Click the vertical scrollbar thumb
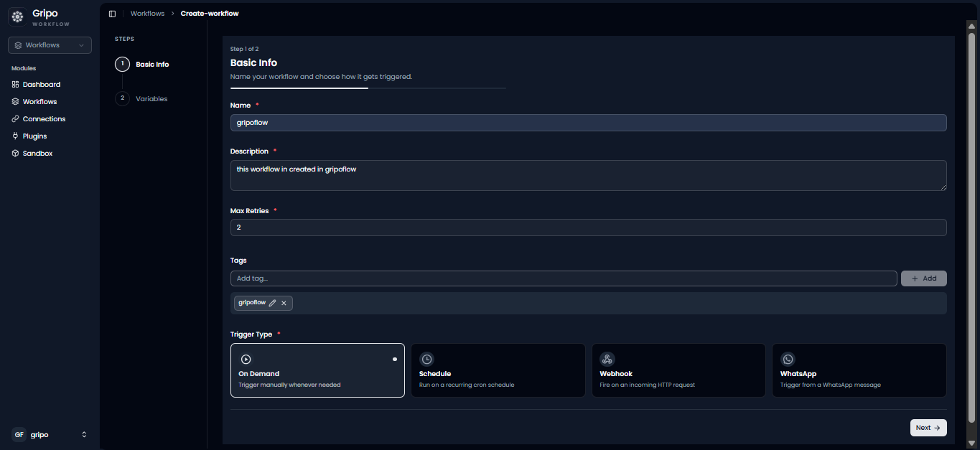Image resolution: width=980 pixels, height=450 pixels. pos(971,227)
